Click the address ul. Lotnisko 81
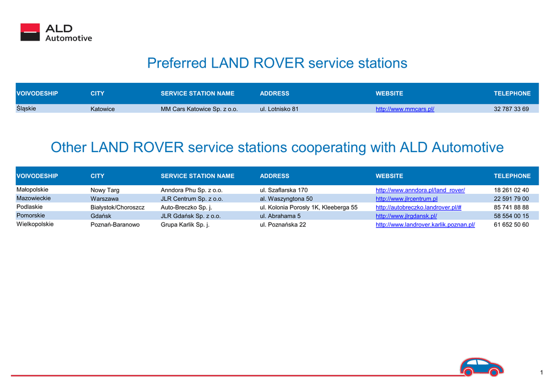 [x=279, y=109]
